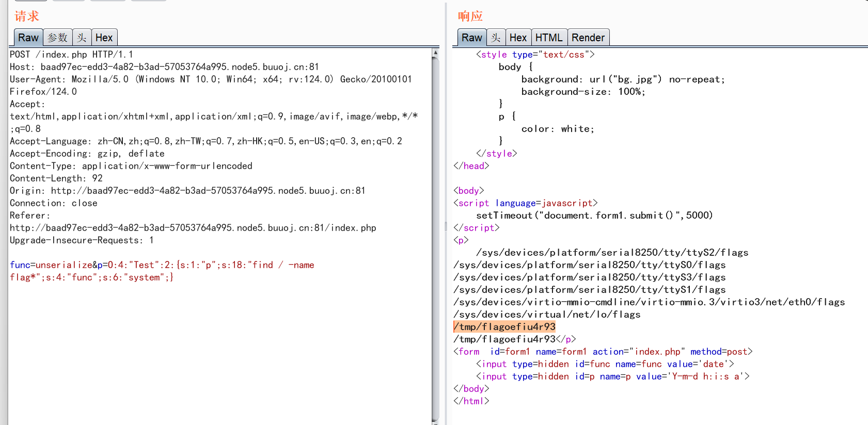This screenshot has width=868, height=425.
Task: Click the closing </html> tag
Action: [471, 401]
